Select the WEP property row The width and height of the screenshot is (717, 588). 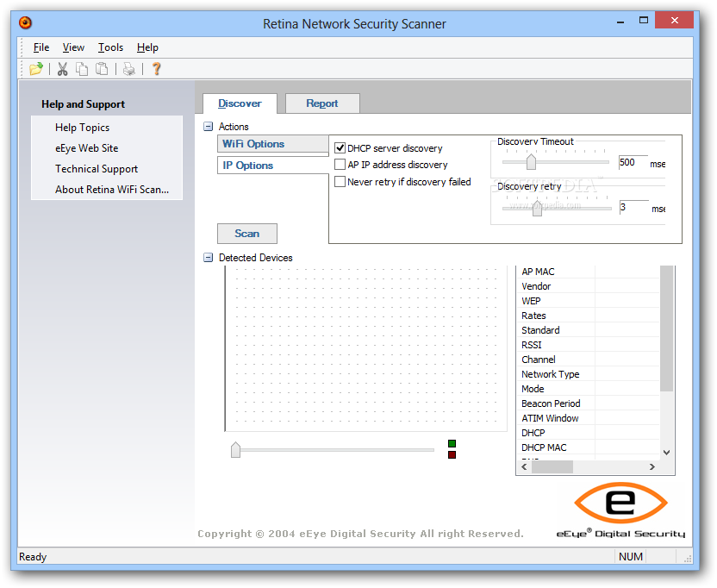(x=588, y=301)
